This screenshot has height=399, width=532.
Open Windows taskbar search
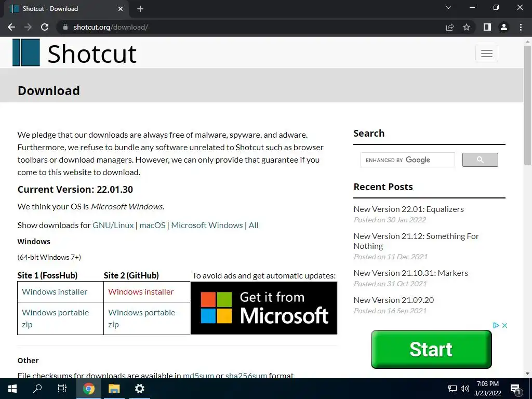[37, 389]
